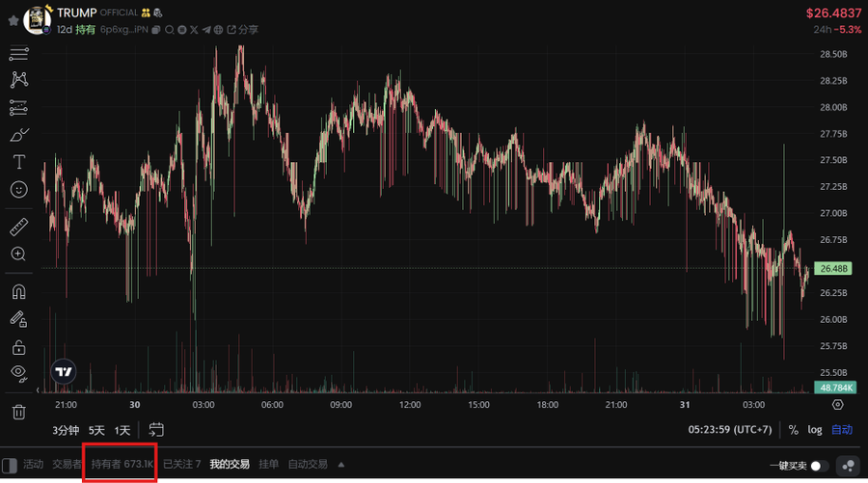The height and width of the screenshot is (483, 868).
Task: Delete drawings with the trash icon
Action: click(18, 413)
